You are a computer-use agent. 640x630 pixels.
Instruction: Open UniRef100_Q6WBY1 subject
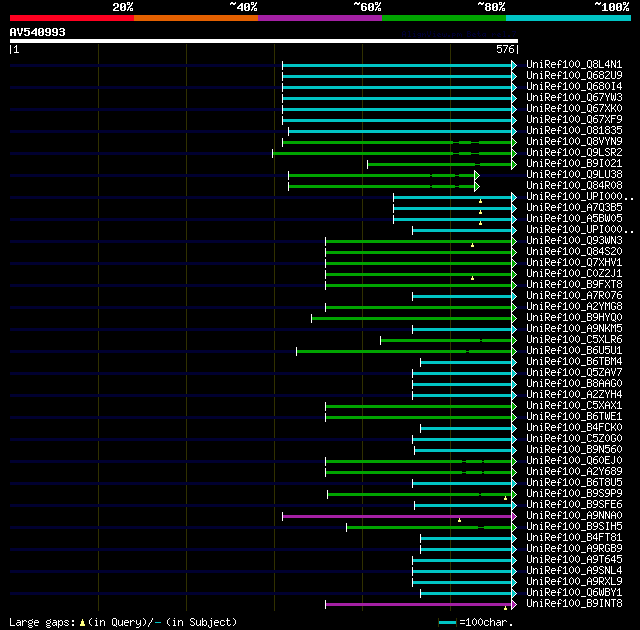(574, 593)
